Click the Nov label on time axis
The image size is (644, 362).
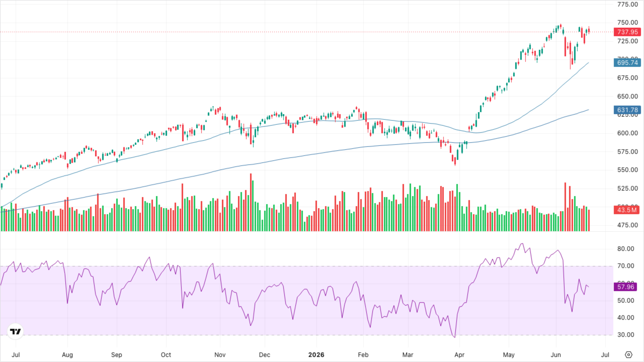pos(220,355)
